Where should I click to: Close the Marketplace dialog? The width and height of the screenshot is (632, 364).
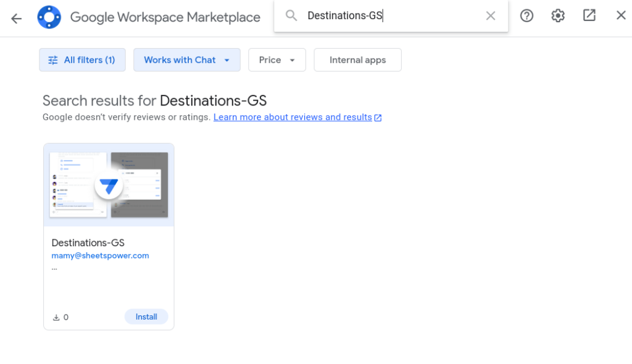tap(621, 15)
